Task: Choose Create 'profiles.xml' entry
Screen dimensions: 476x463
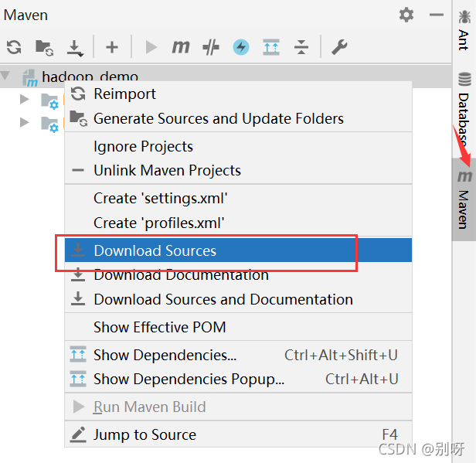Action: (x=238, y=223)
